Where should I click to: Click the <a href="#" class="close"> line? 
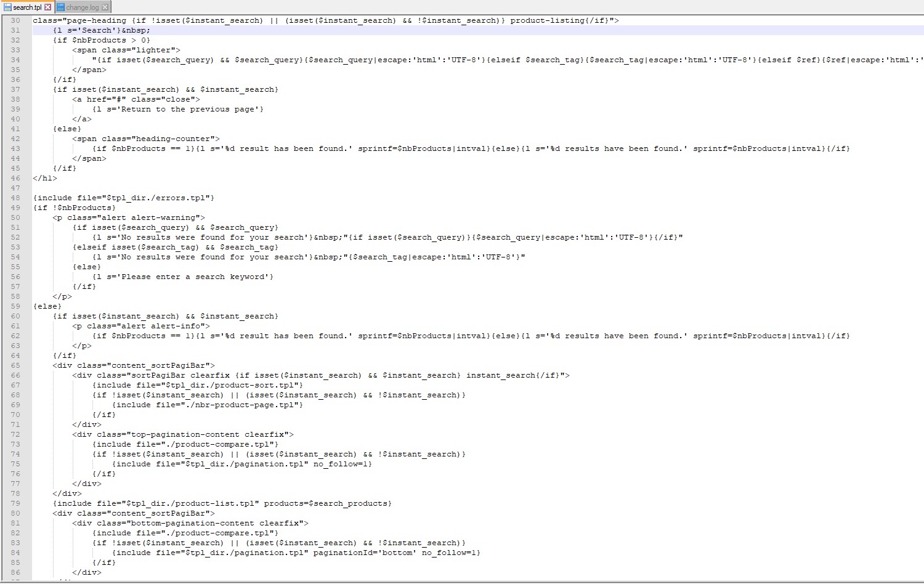click(136, 99)
